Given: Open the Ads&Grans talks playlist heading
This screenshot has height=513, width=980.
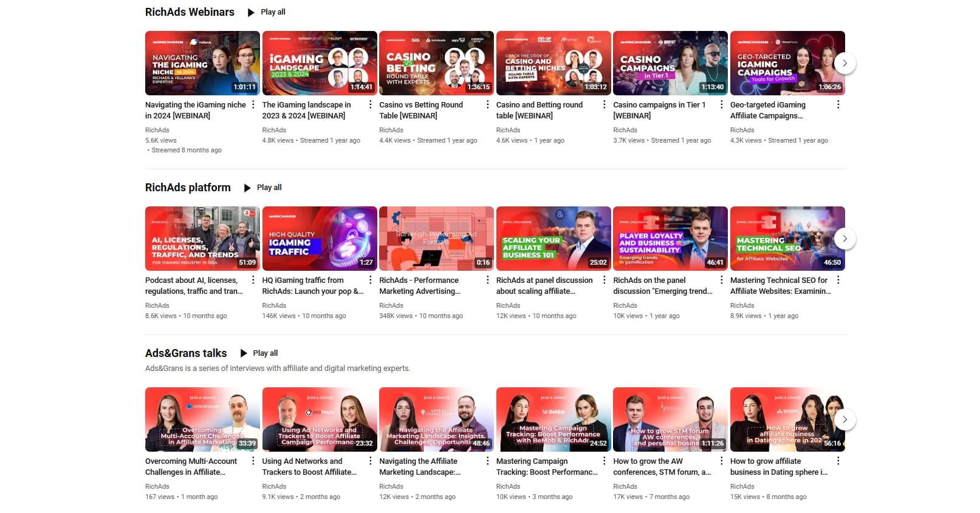Looking at the screenshot, I should pyautogui.click(x=186, y=353).
